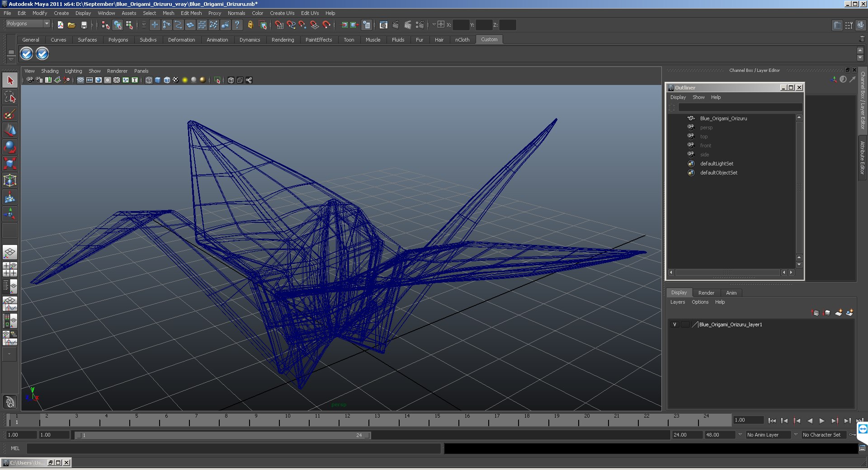Move layer up in Layer Editor
The image size is (868, 470).
click(x=815, y=313)
